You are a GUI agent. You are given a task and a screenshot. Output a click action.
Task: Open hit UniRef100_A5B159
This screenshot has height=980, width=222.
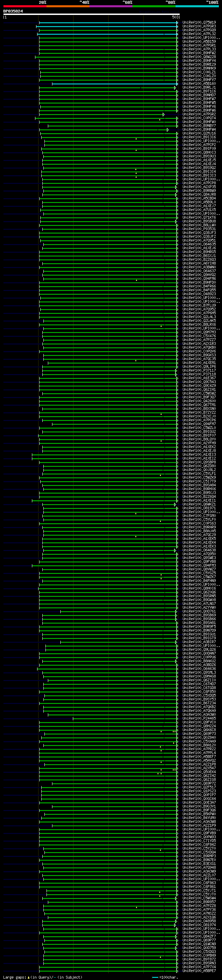click(199, 41)
